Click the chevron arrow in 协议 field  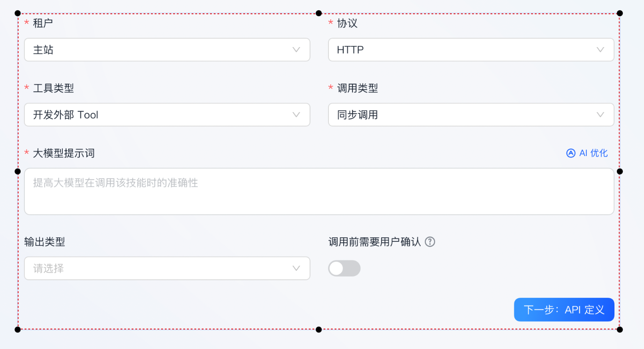tap(600, 50)
